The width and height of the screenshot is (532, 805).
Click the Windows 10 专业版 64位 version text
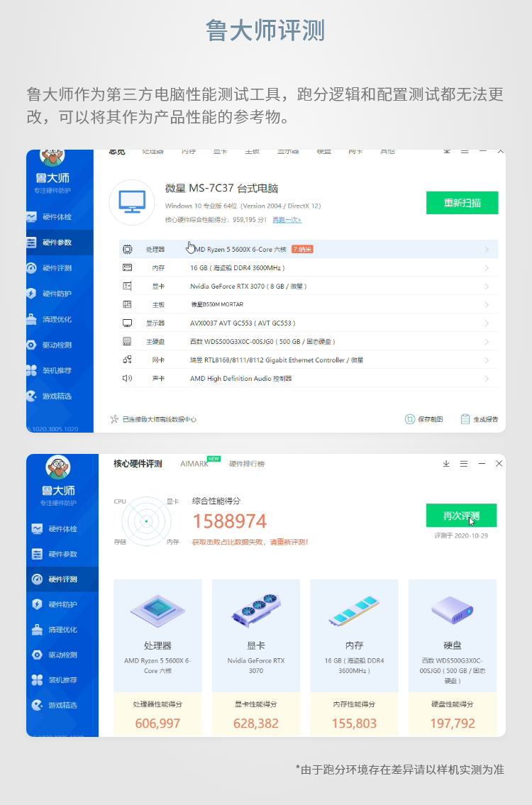point(243,206)
